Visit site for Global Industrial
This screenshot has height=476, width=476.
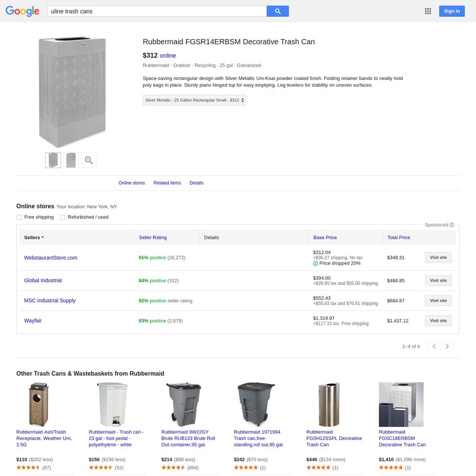(x=438, y=280)
